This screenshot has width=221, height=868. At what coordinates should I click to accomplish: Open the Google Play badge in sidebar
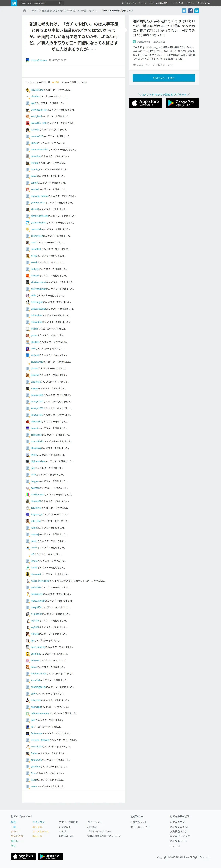pyautogui.click(x=182, y=103)
